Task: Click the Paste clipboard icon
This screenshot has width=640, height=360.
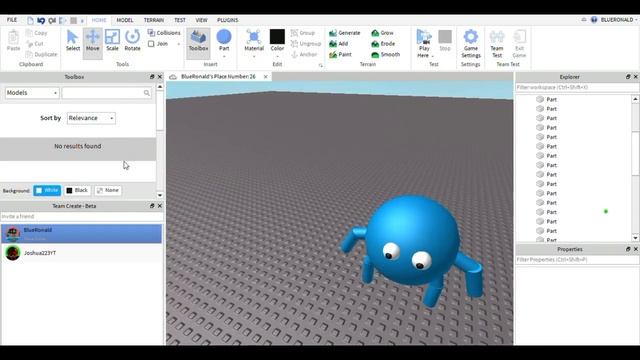Action: click(x=13, y=41)
